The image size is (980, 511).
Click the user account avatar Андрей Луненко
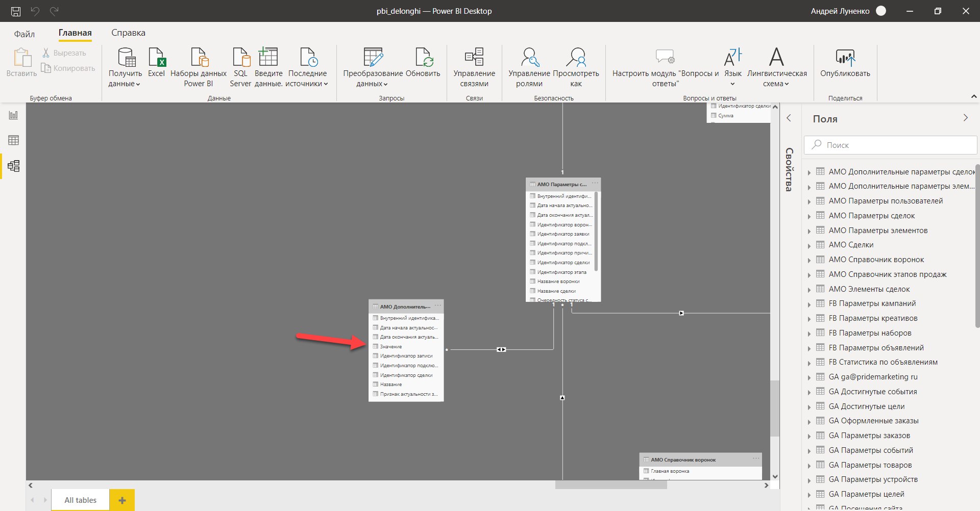[x=881, y=11]
